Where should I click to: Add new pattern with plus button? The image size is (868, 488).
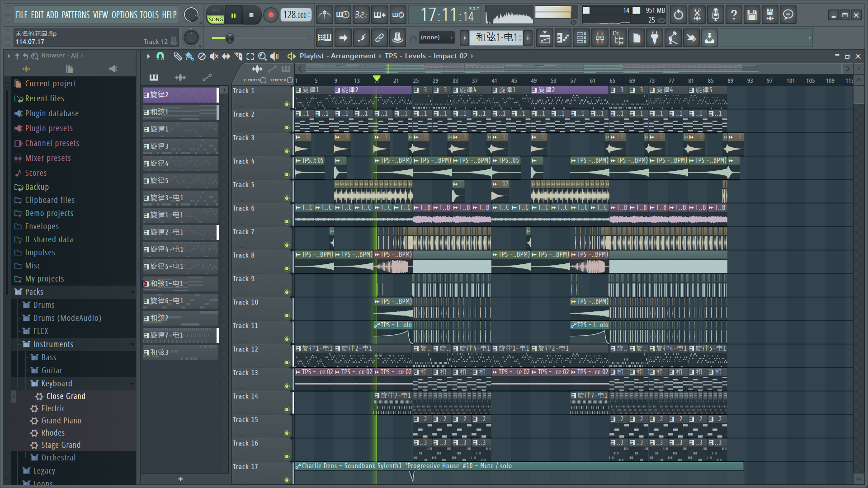[180, 479]
